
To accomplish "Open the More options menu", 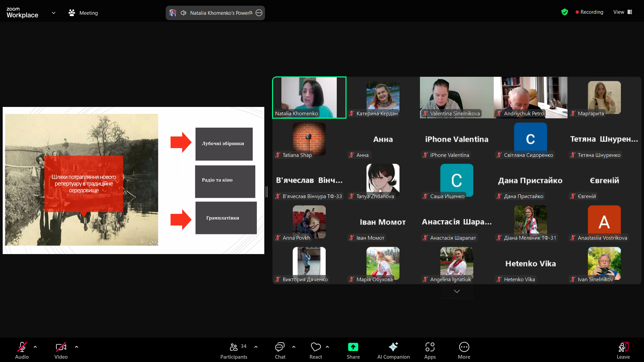I will (x=464, y=350).
